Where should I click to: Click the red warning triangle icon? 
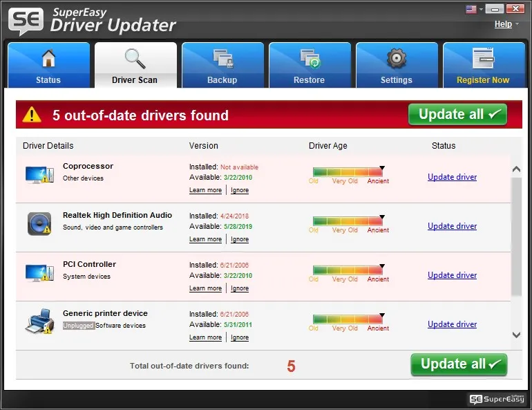32,115
